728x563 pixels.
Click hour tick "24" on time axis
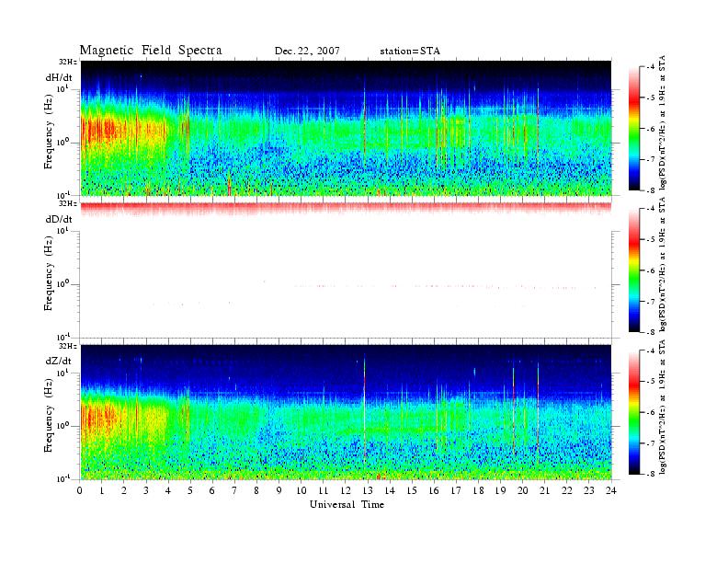[x=611, y=490]
